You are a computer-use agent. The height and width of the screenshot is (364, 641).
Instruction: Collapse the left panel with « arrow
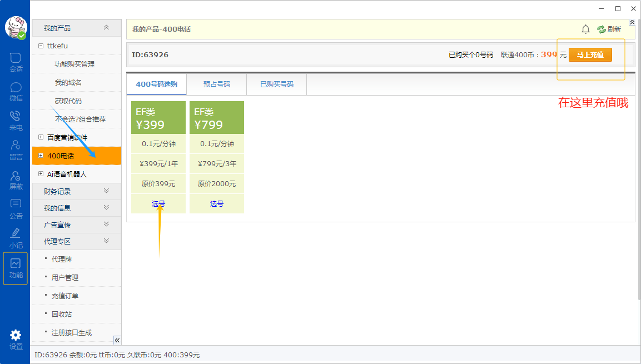pos(117,340)
